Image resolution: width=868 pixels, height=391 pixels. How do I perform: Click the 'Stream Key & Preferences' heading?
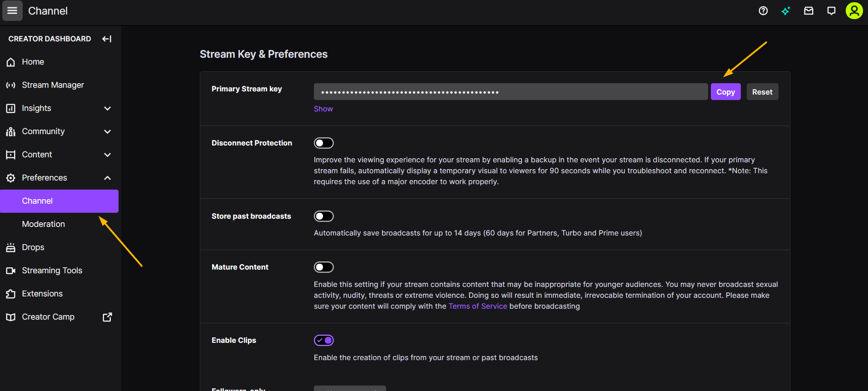click(263, 54)
